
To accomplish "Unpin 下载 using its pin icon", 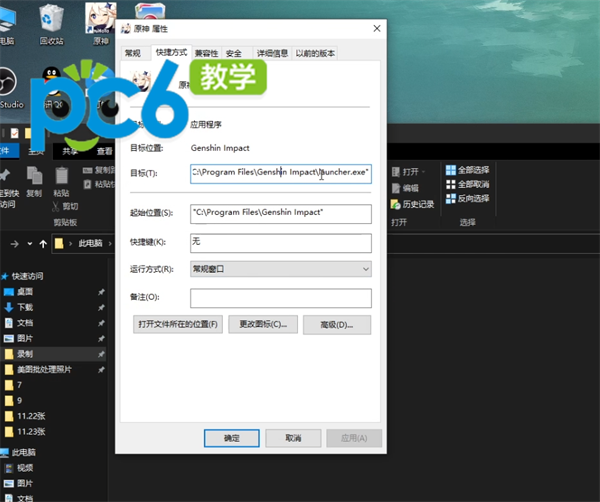I will pos(101,308).
